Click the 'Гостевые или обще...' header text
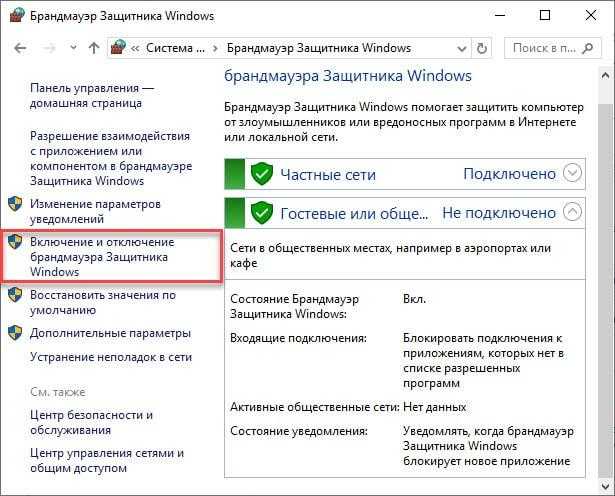Image resolution: width=615 pixels, height=496 pixels. 354,213
